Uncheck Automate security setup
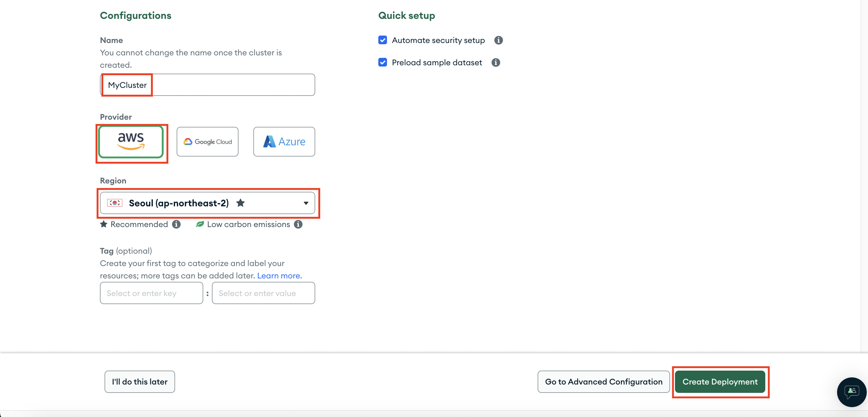This screenshot has width=868, height=417. tap(382, 41)
